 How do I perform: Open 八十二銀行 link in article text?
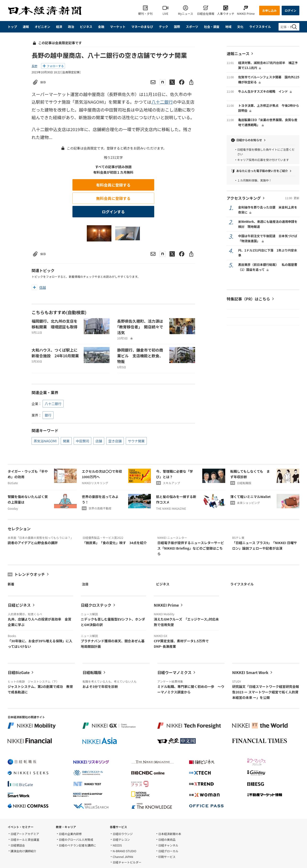pyautogui.click(x=162, y=102)
